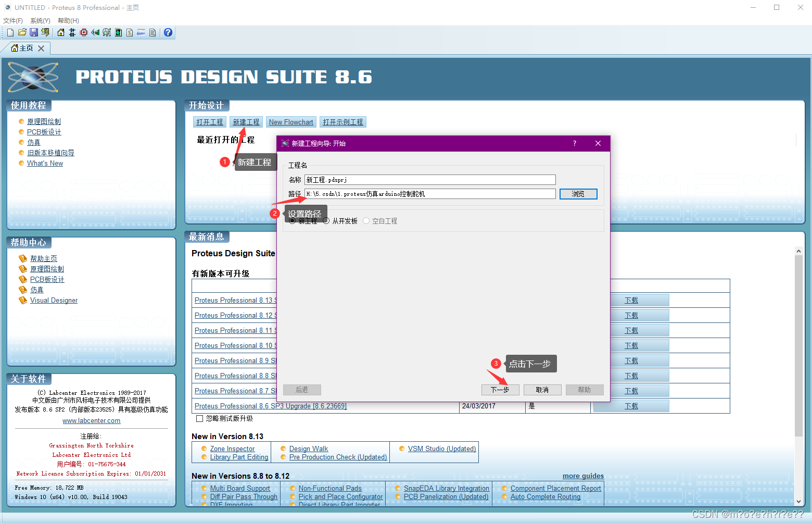
Task: Open the Zone Inspector link
Action: (x=232, y=449)
